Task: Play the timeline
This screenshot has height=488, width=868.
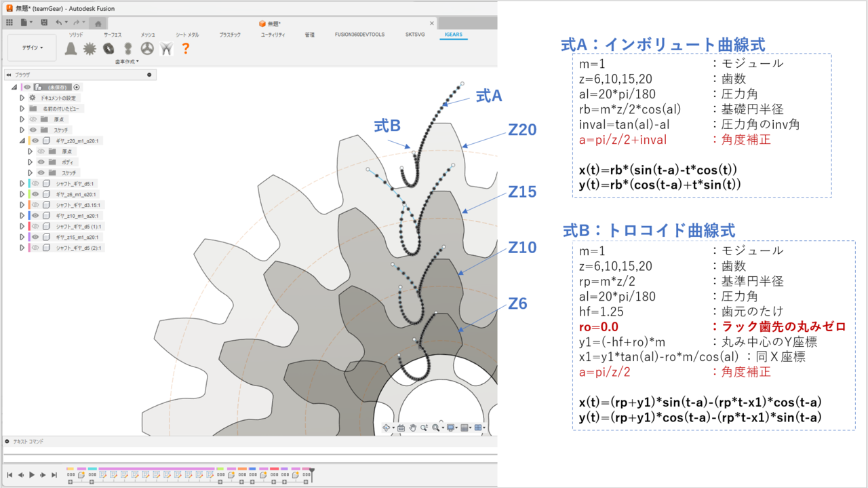Action: click(x=32, y=475)
